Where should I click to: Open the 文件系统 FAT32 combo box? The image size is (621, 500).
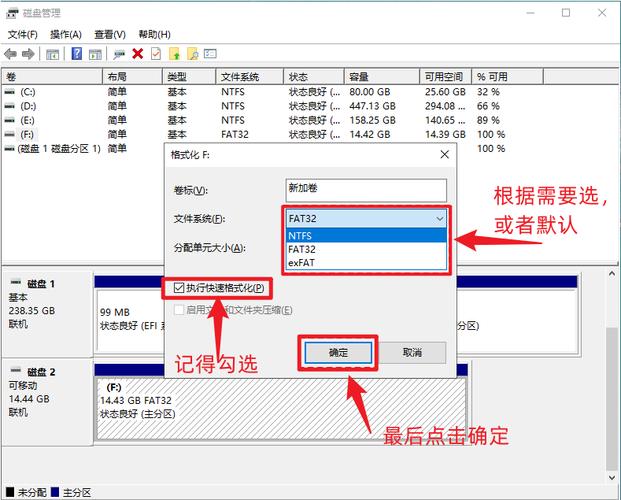(366, 219)
